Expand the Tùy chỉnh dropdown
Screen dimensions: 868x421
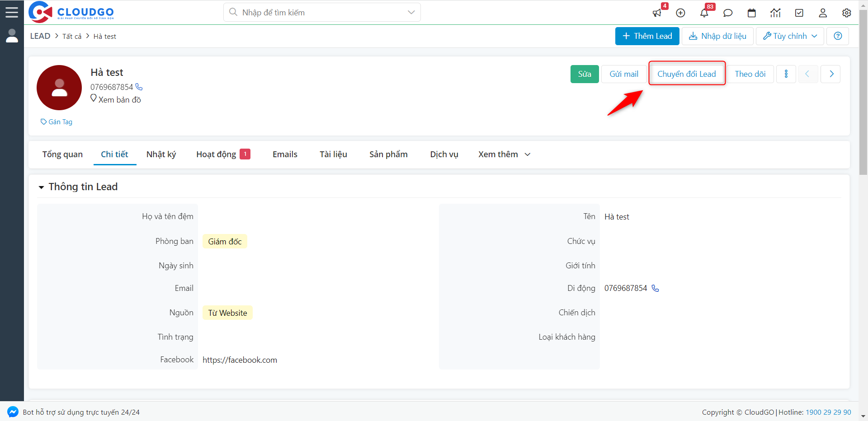[790, 36]
